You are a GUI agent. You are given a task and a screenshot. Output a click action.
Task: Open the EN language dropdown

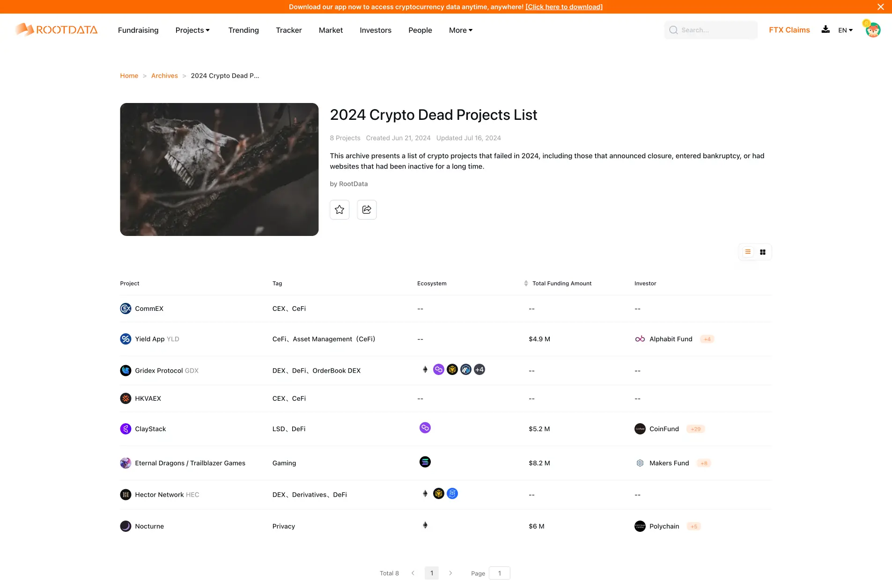pos(845,30)
